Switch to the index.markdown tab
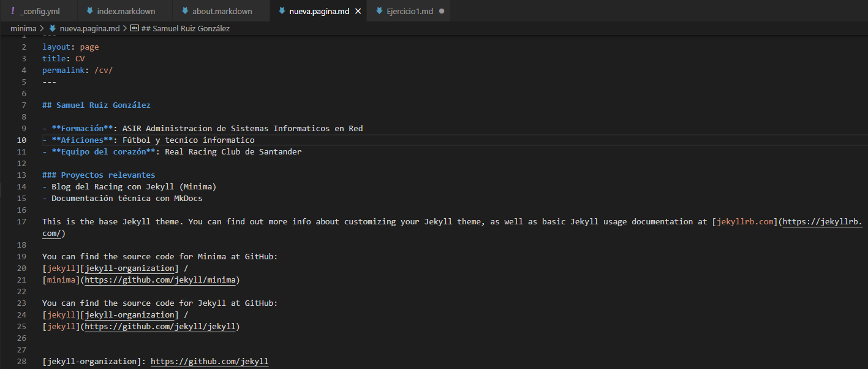 126,11
